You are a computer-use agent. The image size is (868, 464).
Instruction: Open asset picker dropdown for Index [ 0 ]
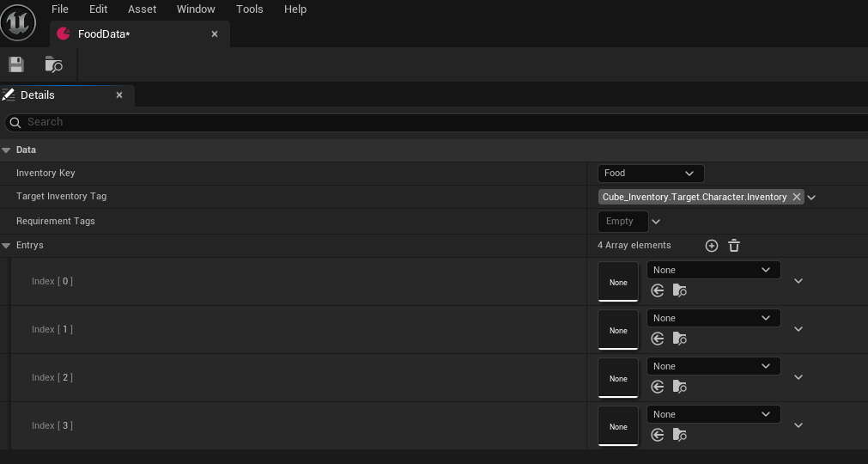tap(713, 270)
